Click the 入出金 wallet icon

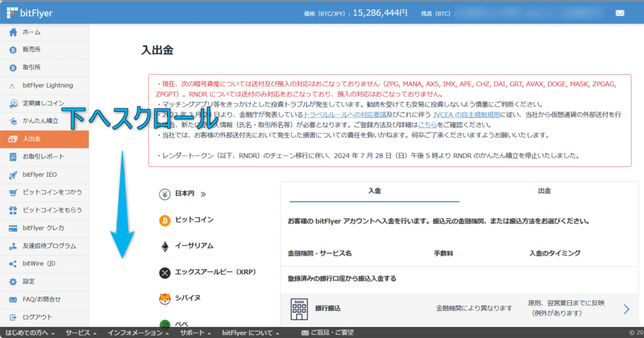[13, 139]
